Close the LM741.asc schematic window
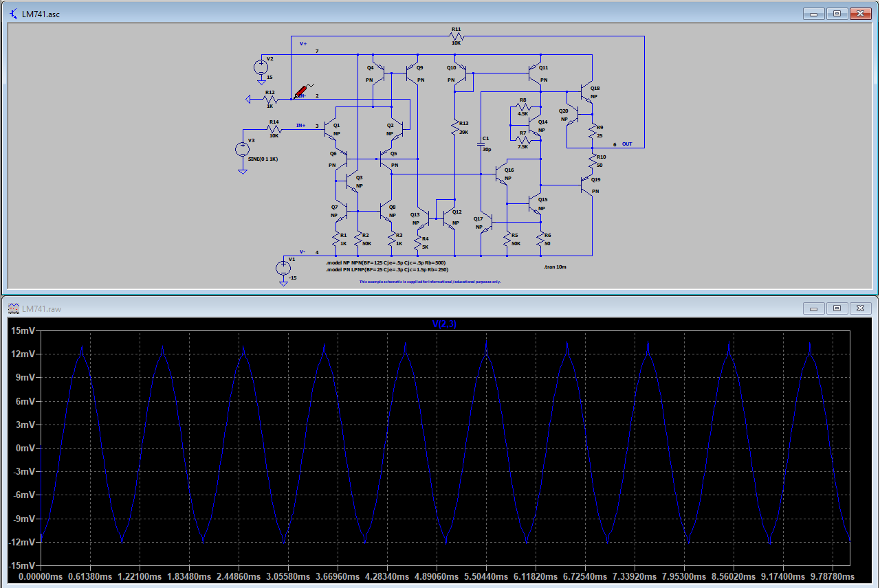Image resolution: width=880 pixels, height=588 pixels. click(x=860, y=13)
